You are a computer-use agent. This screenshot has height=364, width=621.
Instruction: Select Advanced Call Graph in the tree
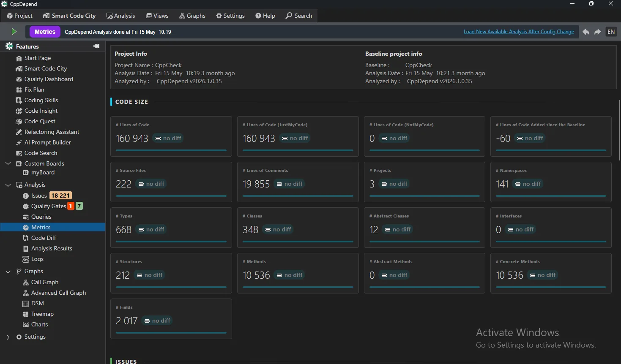(x=58, y=293)
